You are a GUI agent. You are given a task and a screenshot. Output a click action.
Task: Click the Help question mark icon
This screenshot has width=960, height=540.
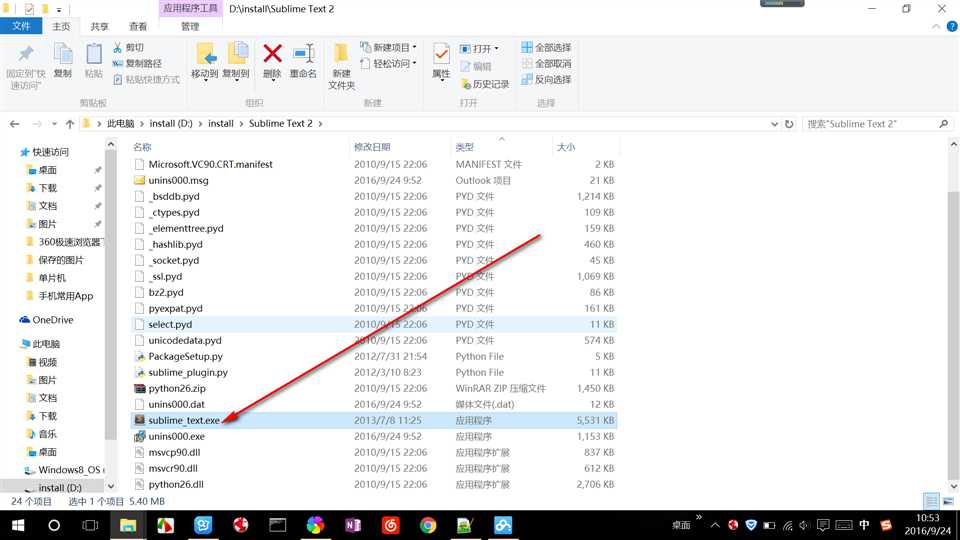(x=952, y=26)
